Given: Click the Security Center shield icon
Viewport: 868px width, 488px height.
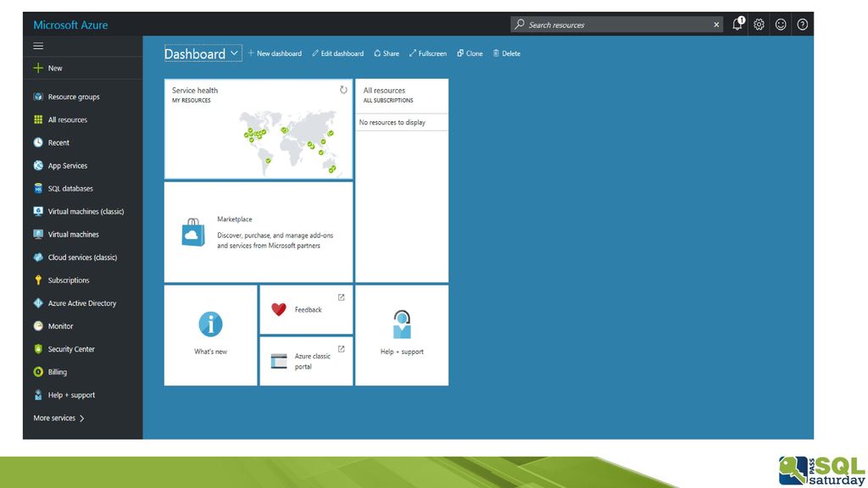Looking at the screenshot, I should click(37, 349).
